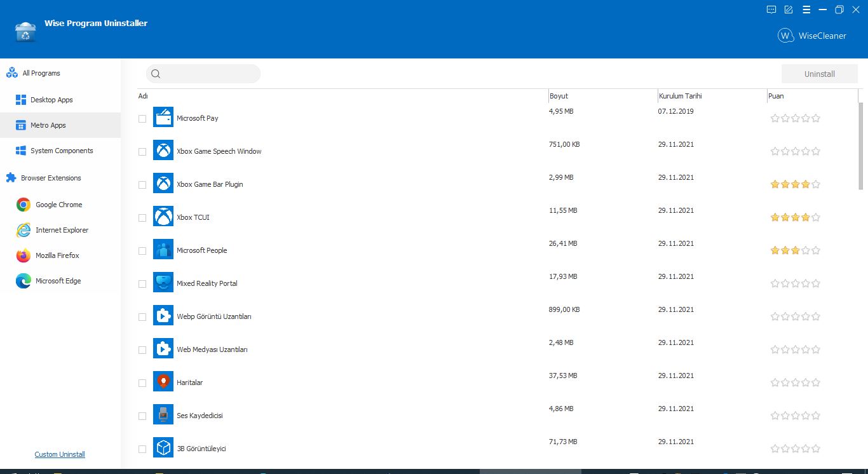Open the Custom Uninstall link
The height and width of the screenshot is (474, 868).
coord(60,454)
